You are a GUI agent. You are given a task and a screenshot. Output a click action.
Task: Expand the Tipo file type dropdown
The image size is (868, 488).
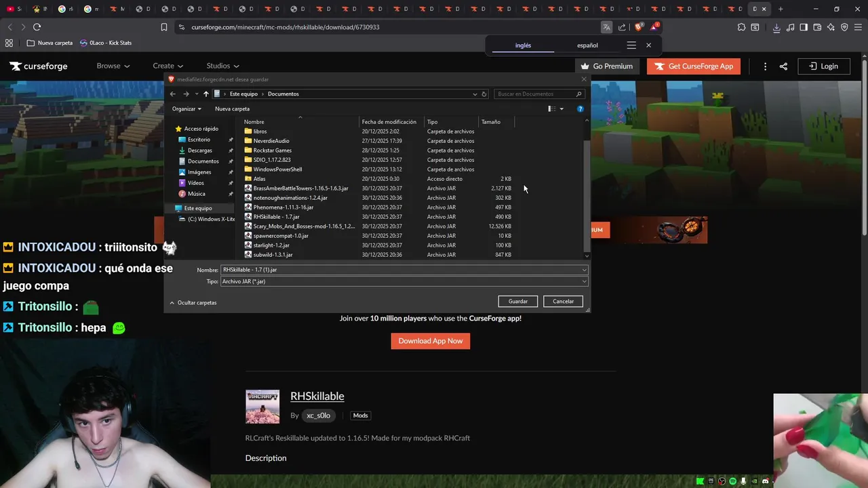click(x=584, y=281)
